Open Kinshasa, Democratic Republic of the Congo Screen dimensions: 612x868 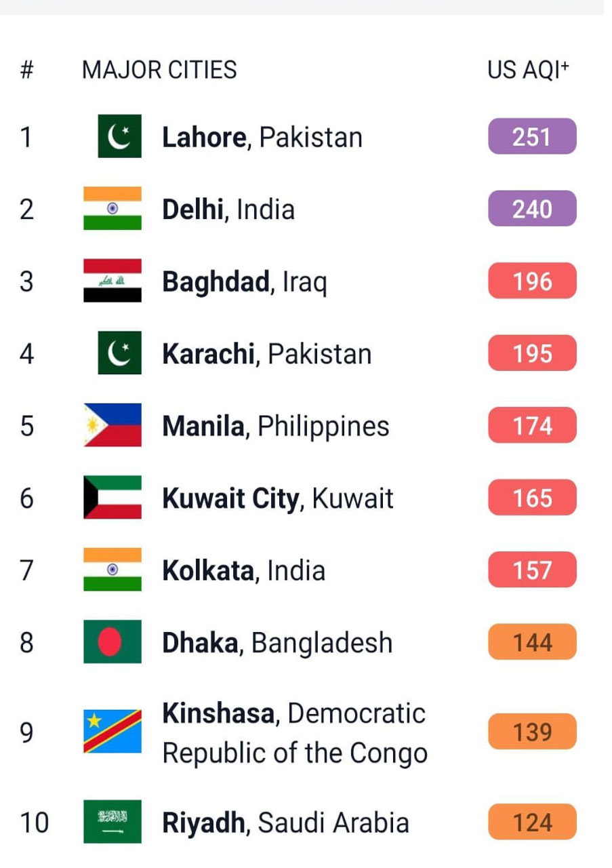click(x=294, y=732)
